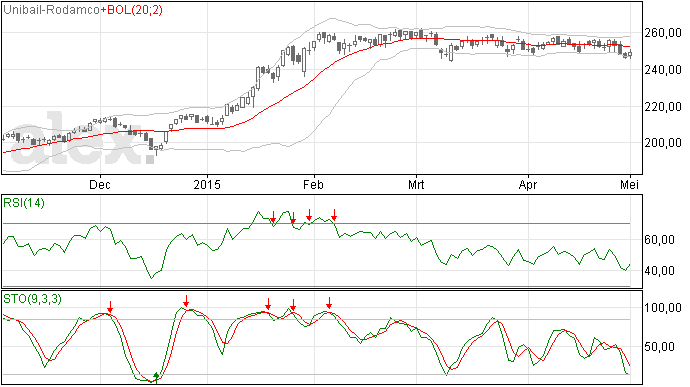Select the Apr label on time axis
690x387 pixels.
pyautogui.click(x=528, y=184)
